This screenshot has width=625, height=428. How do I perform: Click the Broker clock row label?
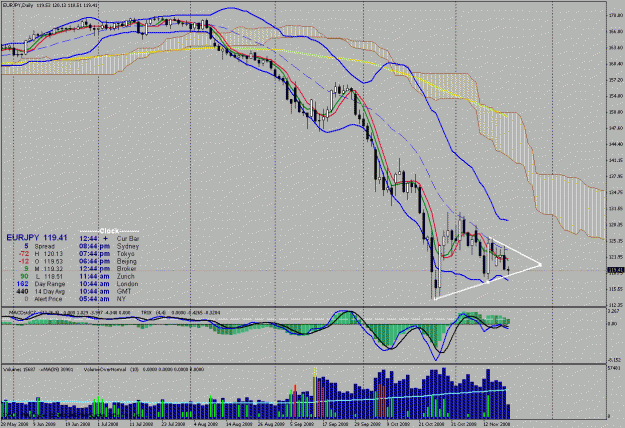pos(126,269)
